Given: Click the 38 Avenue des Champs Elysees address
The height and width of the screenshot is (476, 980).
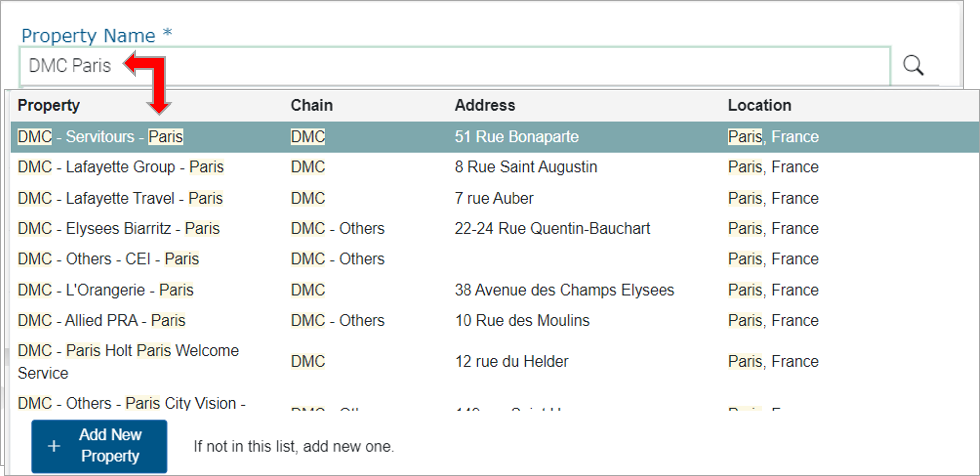Looking at the screenshot, I should click(564, 290).
